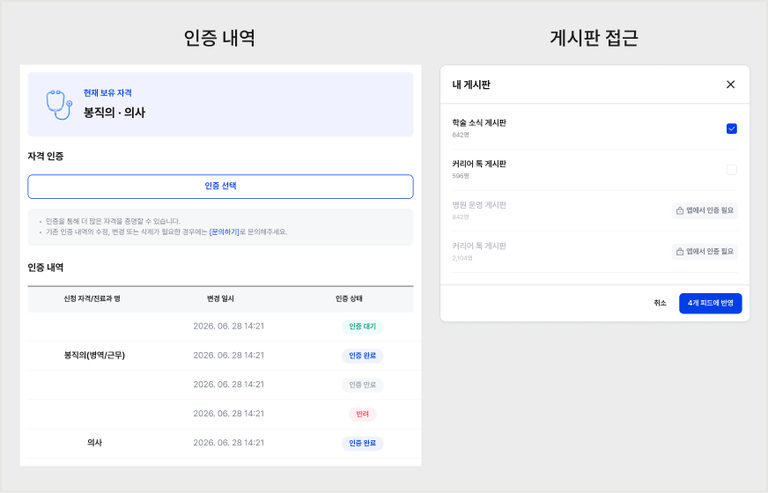Click the 인증 만료 status badge
768x493 pixels.
pyautogui.click(x=362, y=385)
